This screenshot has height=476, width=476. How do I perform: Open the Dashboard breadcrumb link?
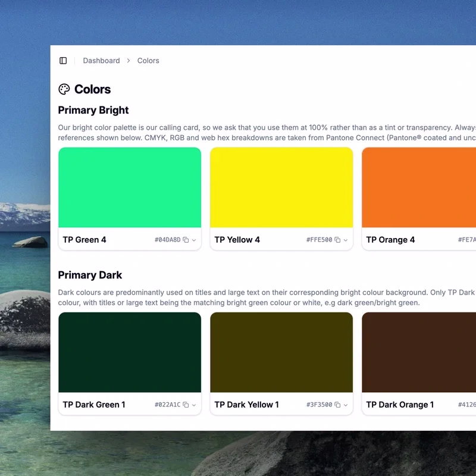click(101, 61)
